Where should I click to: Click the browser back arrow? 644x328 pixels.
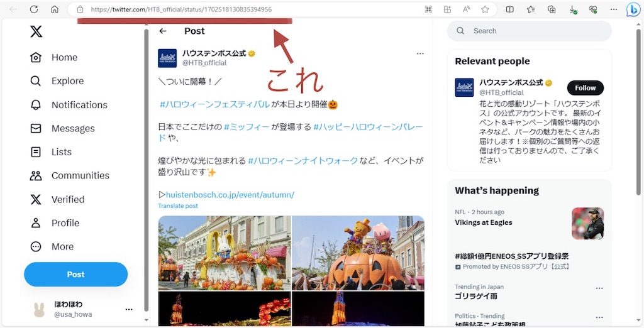tap(13, 9)
